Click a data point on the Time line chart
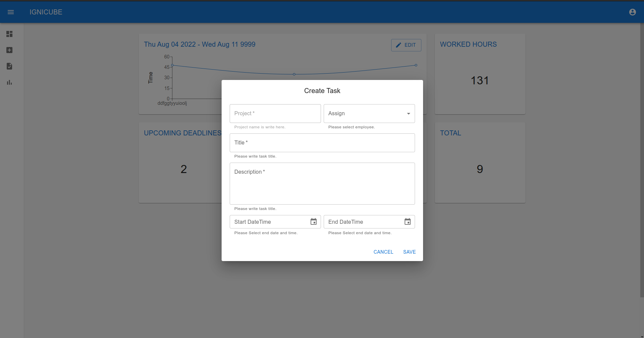This screenshot has height=338, width=644. coord(294,74)
